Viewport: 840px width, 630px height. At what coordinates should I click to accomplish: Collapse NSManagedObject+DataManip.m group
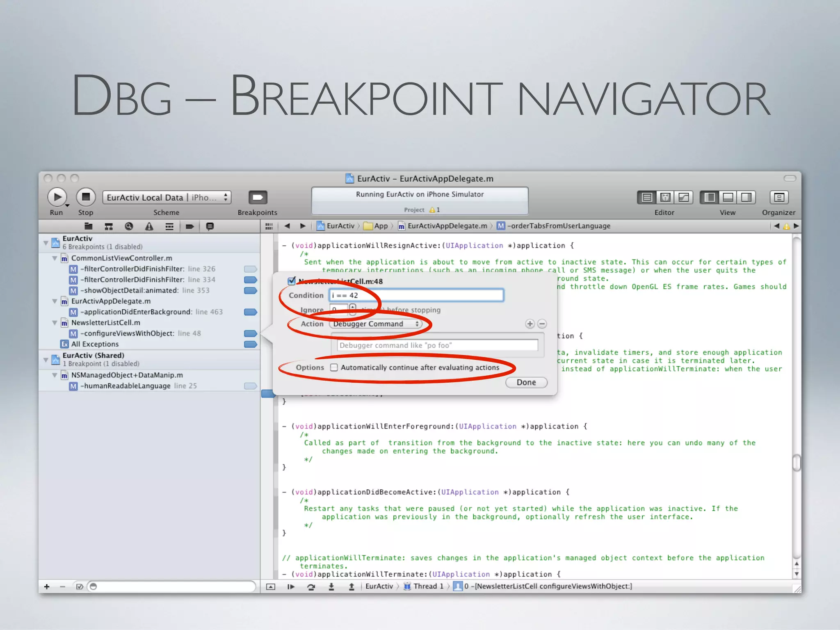pyautogui.click(x=55, y=375)
